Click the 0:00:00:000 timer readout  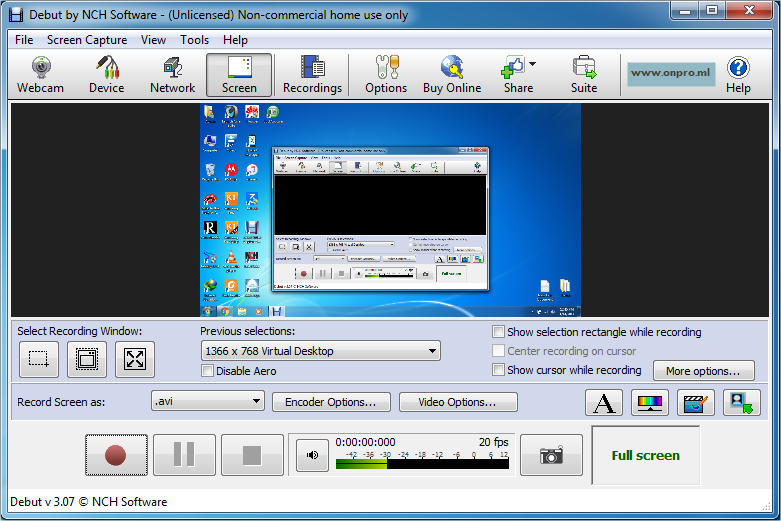pos(365,442)
